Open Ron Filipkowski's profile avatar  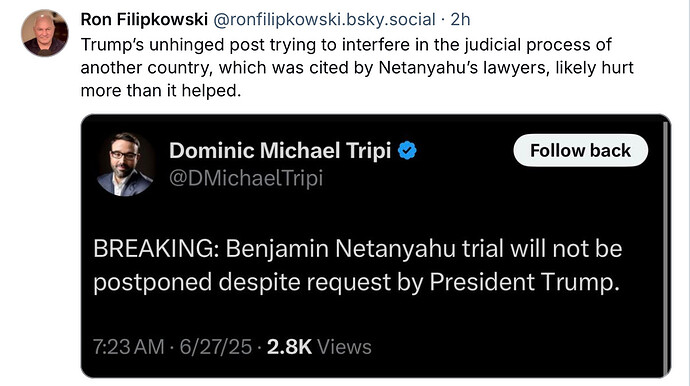click(x=45, y=33)
